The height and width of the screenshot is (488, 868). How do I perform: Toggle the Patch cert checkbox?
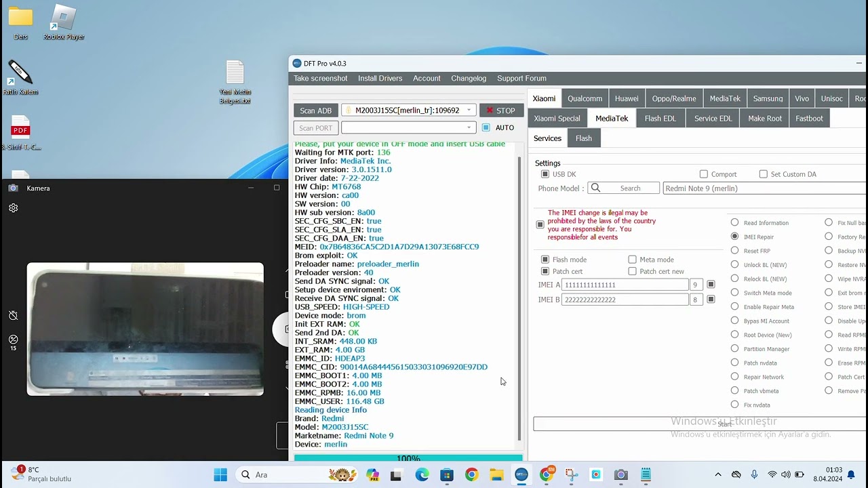545,272
